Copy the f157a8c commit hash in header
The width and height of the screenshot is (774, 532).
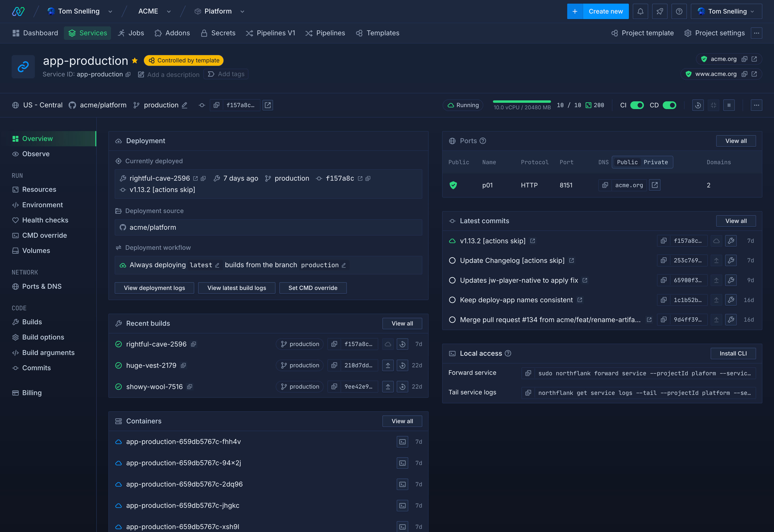[216, 105]
